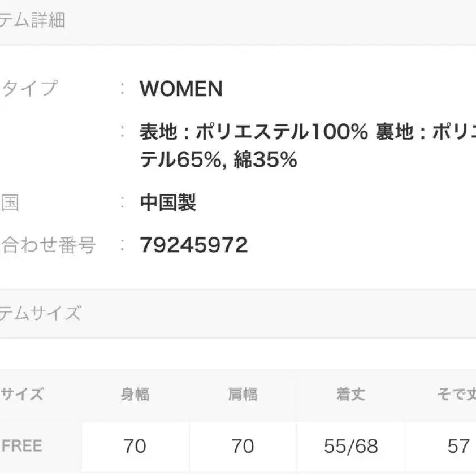Click the 57 sleeve length cell

458,447
